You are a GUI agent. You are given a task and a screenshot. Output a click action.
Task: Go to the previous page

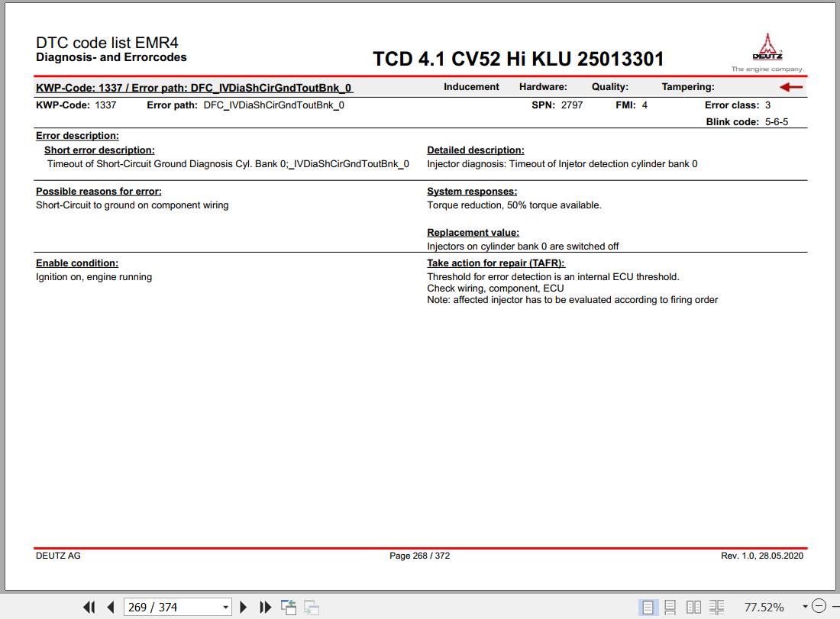point(111,608)
